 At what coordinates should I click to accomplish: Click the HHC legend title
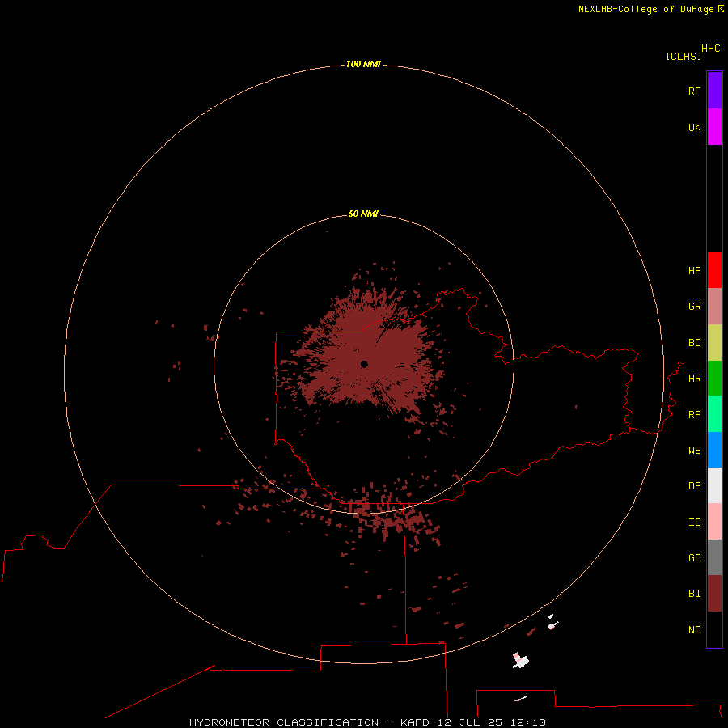click(711, 49)
